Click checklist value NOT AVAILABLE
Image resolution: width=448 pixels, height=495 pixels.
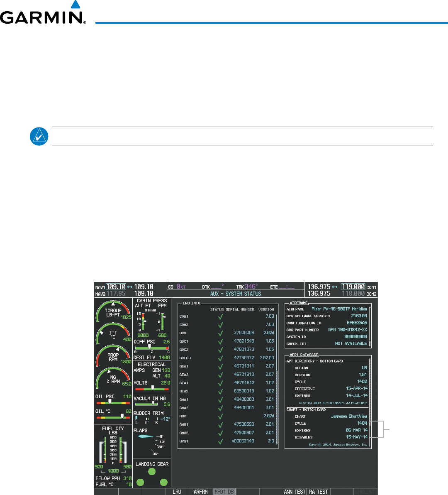pos(351,344)
